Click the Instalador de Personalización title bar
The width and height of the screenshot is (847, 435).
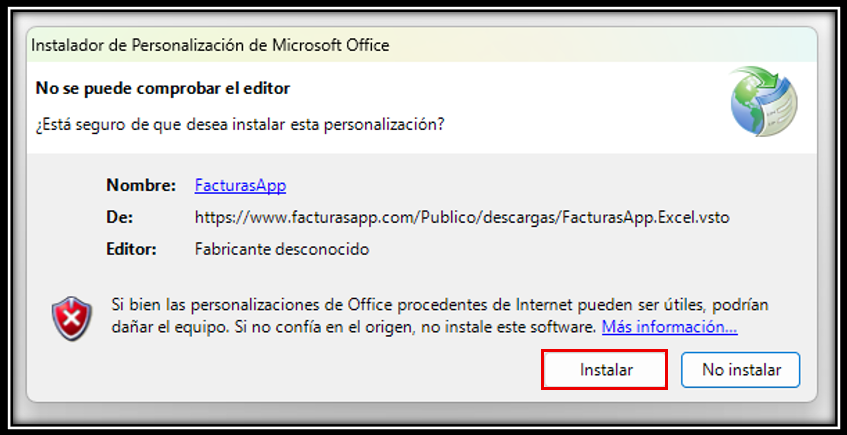point(211,45)
